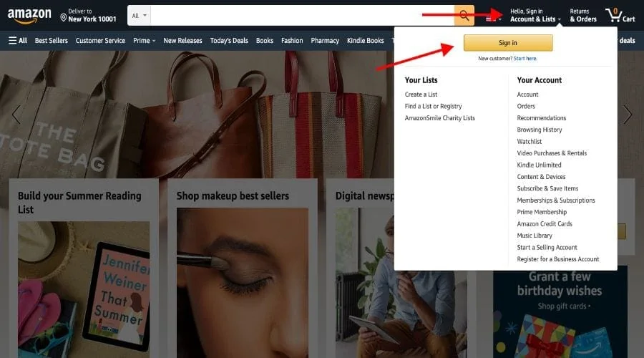Open Kindle Books in nav bar

tap(365, 40)
